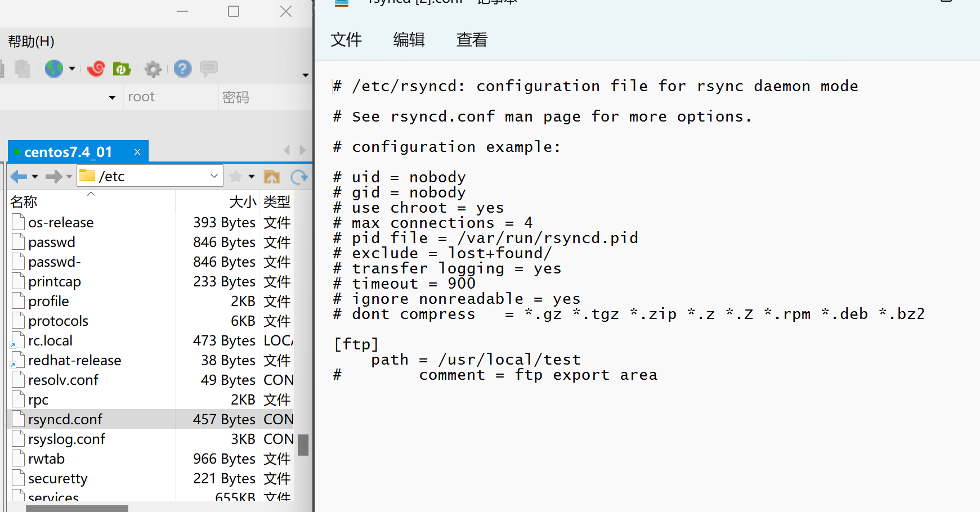Viewport: 980px width, 512px height.
Task: Open the gear options icon
Action: pos(153,69)
